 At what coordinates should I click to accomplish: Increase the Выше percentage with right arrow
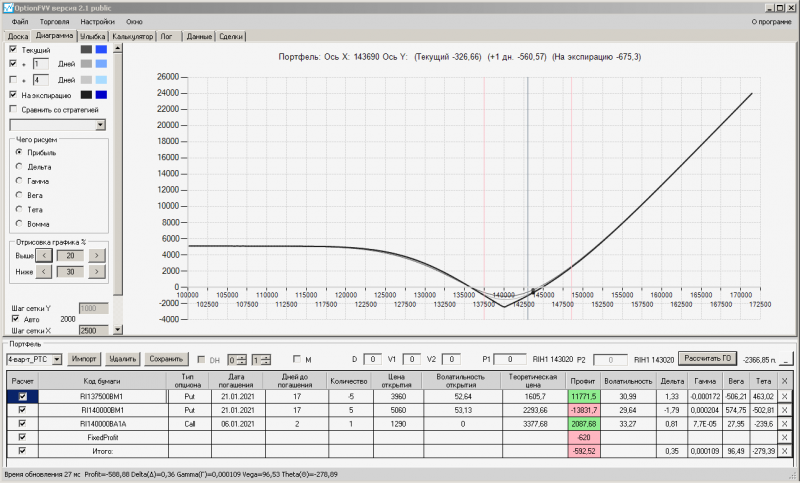point(96,256)
